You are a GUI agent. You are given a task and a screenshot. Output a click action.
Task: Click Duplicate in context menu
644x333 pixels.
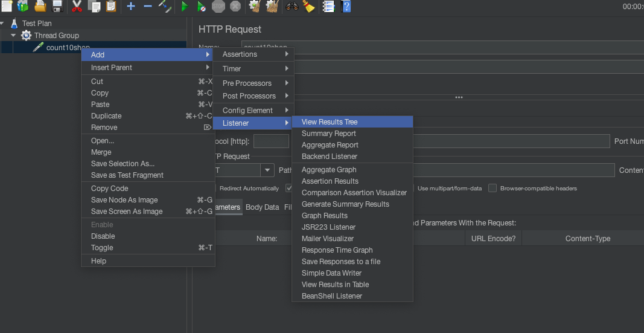click(x=148, y=116)
